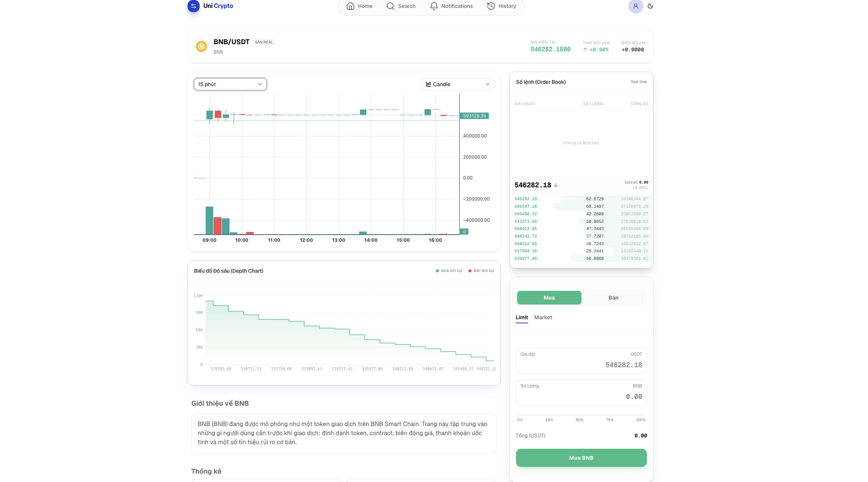Click quantity 62.8729 in the order book
Screen dimensions: 868x482
coord(595,199)
